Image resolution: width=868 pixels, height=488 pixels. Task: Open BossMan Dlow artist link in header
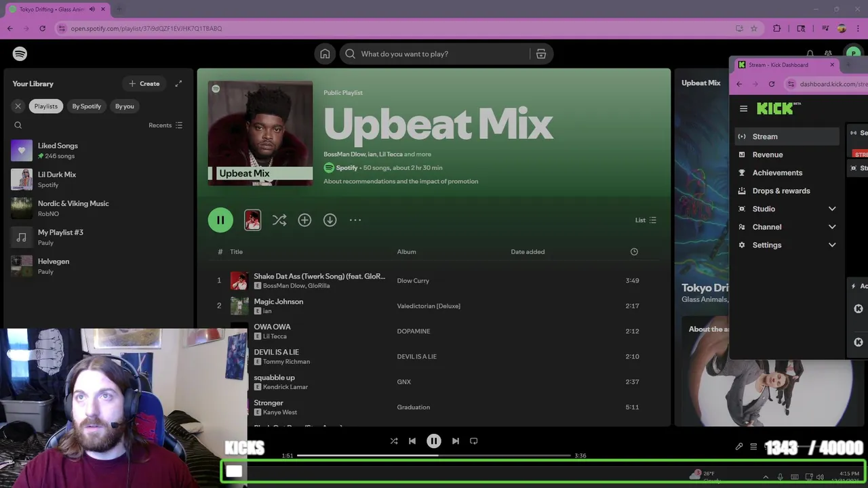point(344,154)
